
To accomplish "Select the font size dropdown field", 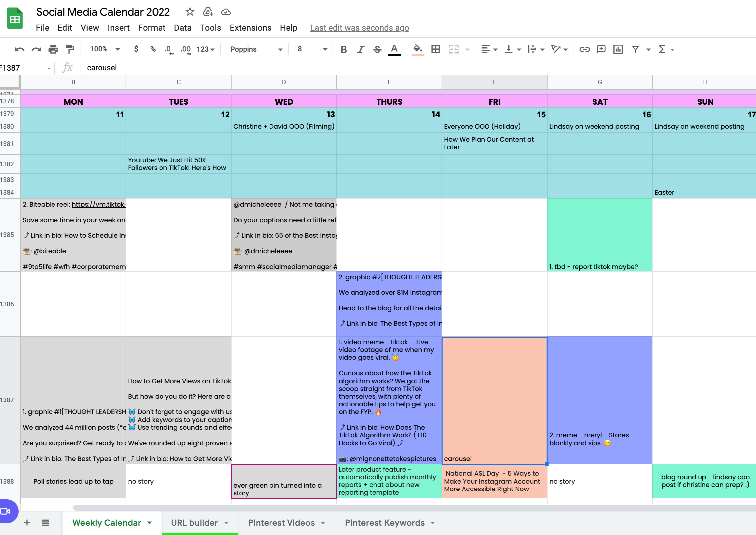I will click(311, 49).
